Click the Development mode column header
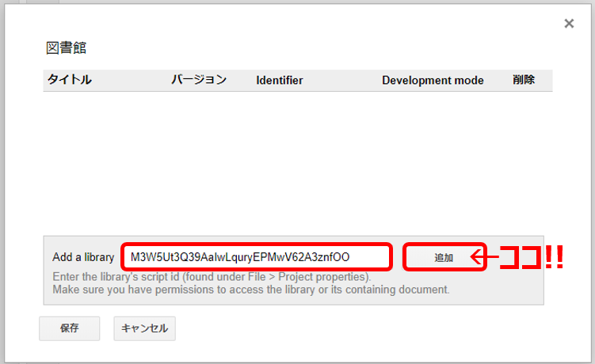The image size is (595, 364). pyautogui.click(x=433, y=81)
